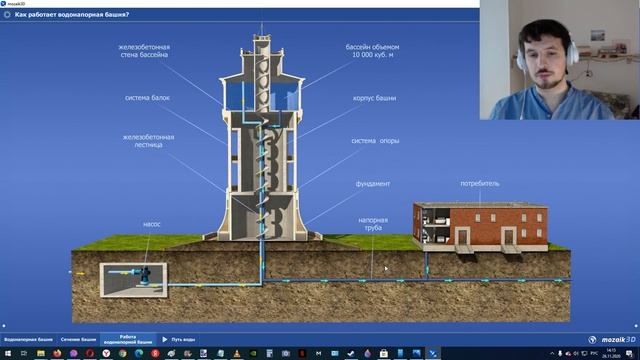Open Steam from the taskbar
The image size is (640, 360).
(x=351, y=353)
